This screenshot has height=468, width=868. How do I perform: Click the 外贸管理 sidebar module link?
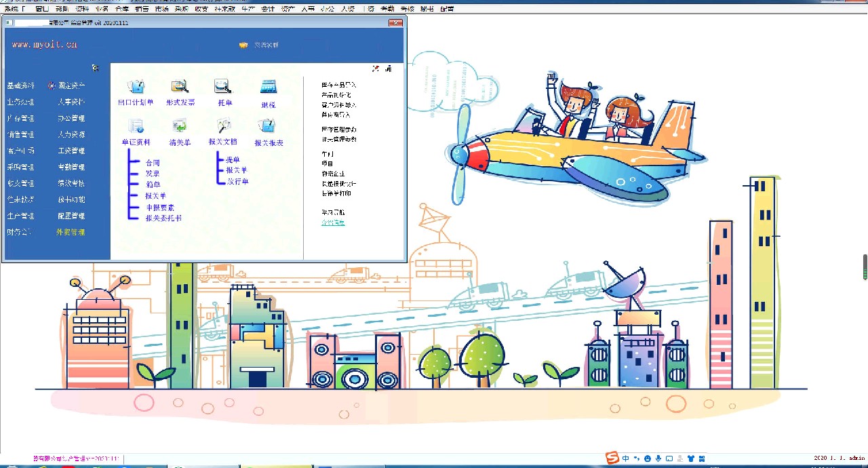click(71, 233)
